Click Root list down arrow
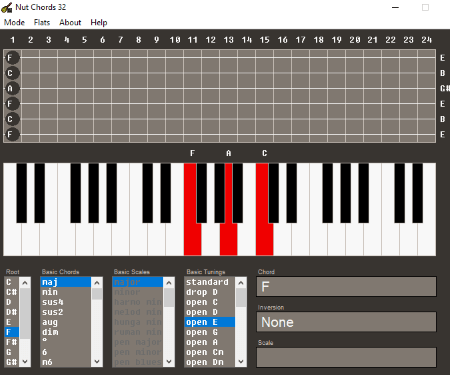 pos(25,362)
